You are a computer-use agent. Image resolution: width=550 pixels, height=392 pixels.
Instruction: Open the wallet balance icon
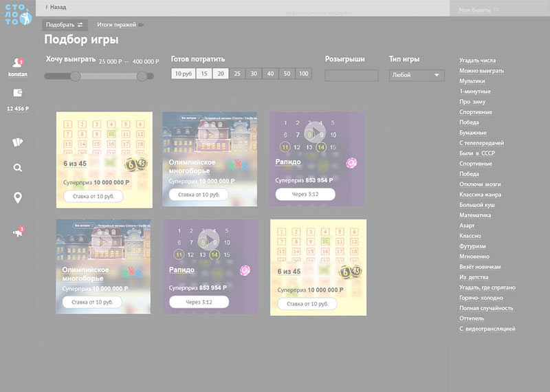click(18, 93)
